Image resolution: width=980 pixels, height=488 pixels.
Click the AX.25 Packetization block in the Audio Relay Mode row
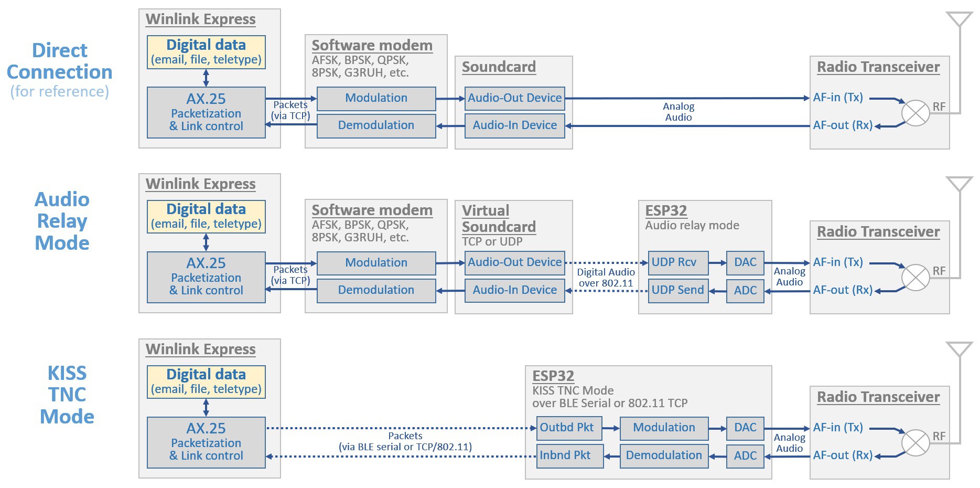206,277
